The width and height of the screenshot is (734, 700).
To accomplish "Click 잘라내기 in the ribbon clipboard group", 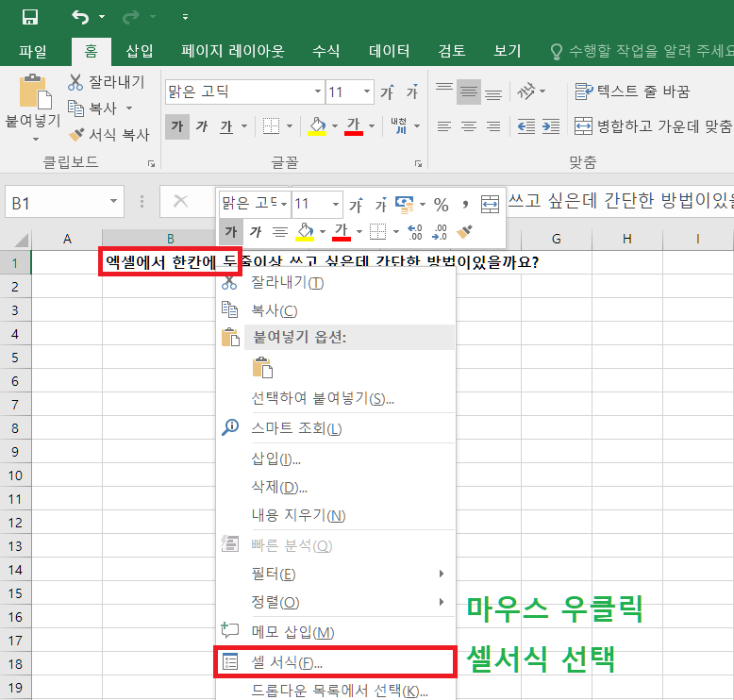I will [x=107, y=82].
